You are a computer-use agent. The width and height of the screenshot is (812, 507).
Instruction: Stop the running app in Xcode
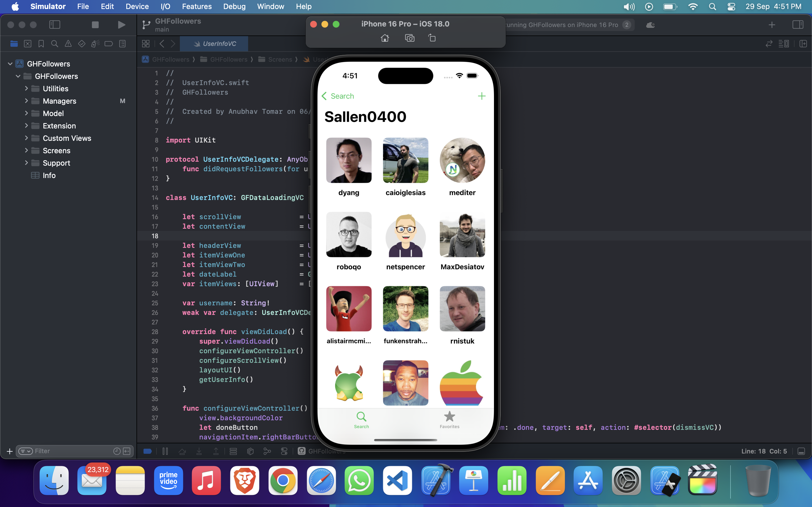[95, 25]
